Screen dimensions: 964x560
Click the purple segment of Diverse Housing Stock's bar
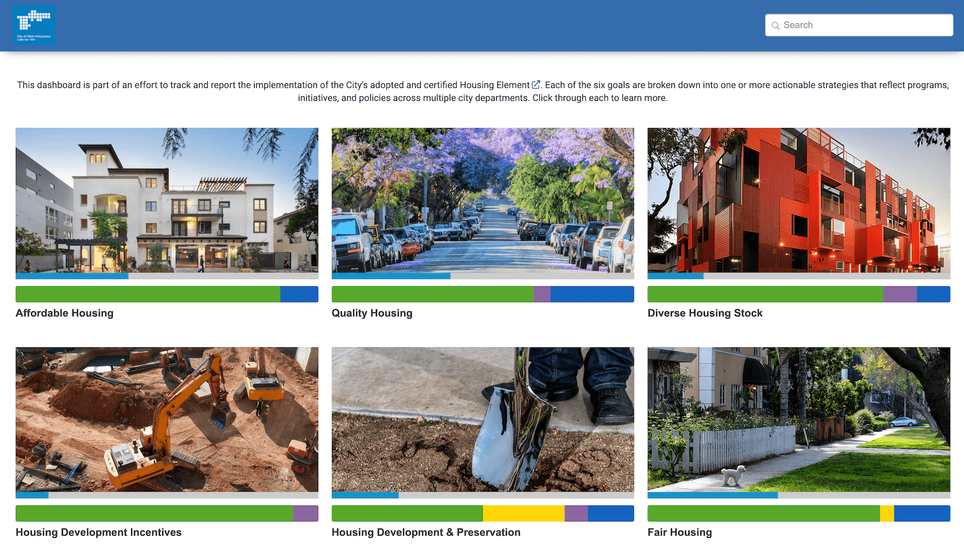(900, 294)
